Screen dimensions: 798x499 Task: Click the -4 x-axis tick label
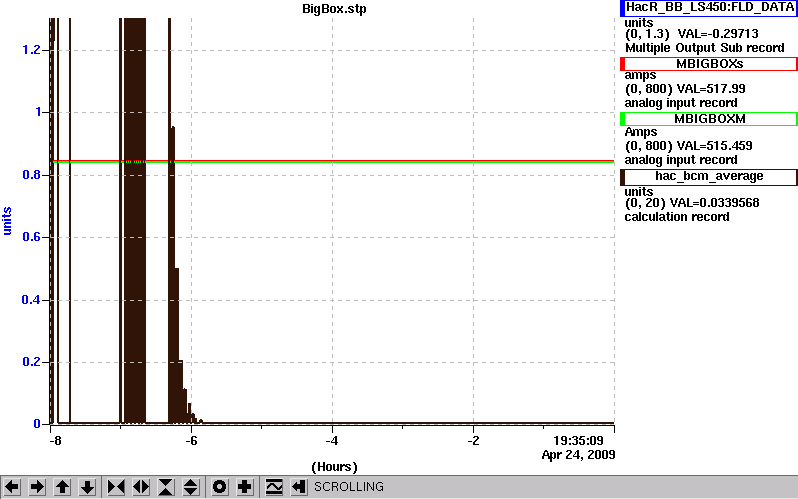pos(331,440)
